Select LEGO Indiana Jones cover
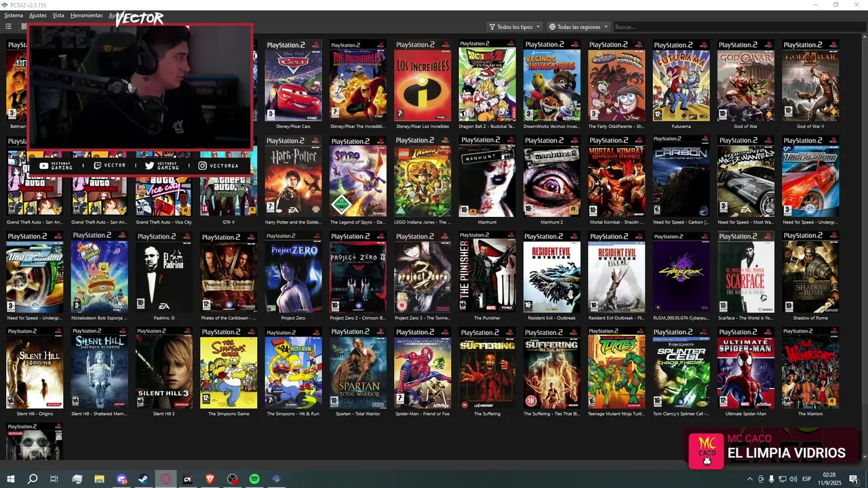The height and width of the screenshot is (488, 868). pyautogui.click(x=422, y=176)
